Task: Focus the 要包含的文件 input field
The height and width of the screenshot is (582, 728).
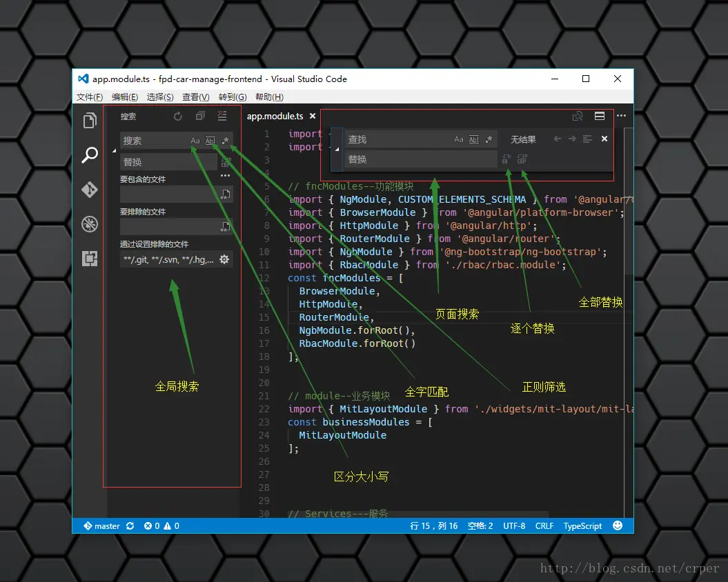Action: pos(177,194)
